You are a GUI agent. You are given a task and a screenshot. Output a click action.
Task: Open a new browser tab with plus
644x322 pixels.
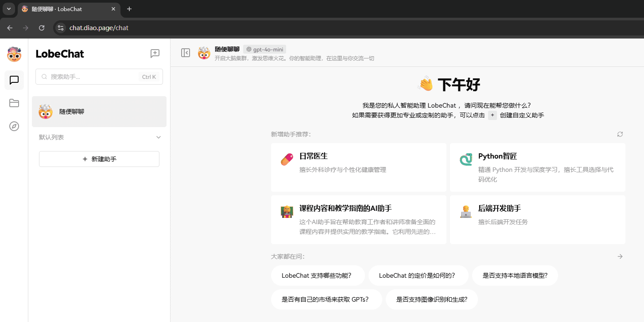point(129,9)
